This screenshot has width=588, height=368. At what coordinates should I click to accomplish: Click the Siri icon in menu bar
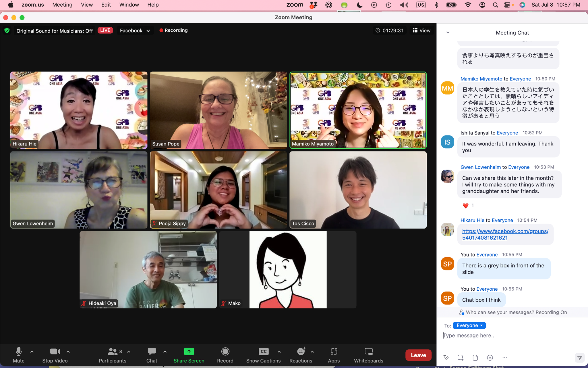522,5
